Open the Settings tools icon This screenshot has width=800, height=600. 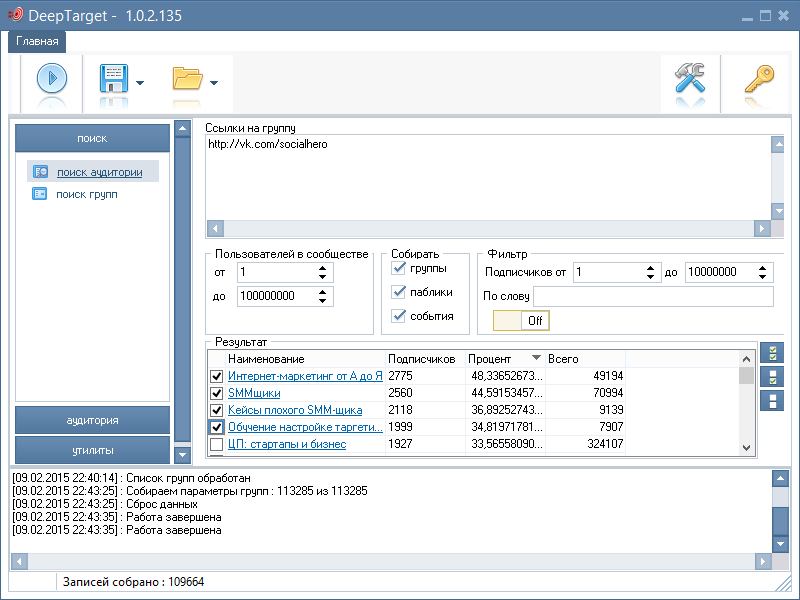(x=691, y=80)
